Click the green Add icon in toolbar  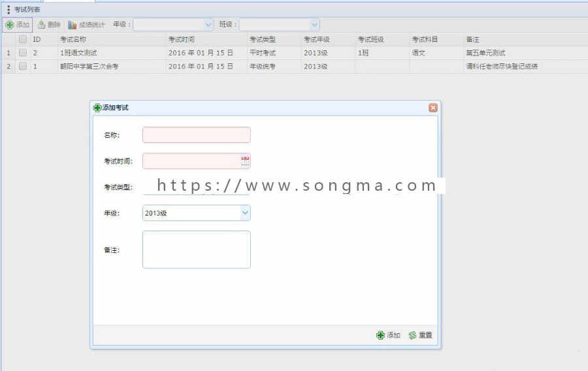coord(10,25)
